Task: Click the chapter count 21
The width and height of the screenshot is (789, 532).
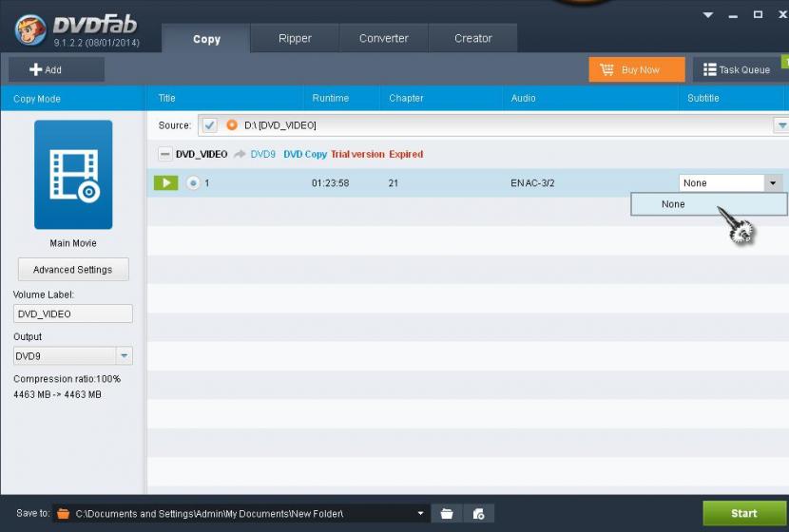Action: (394, 183)
